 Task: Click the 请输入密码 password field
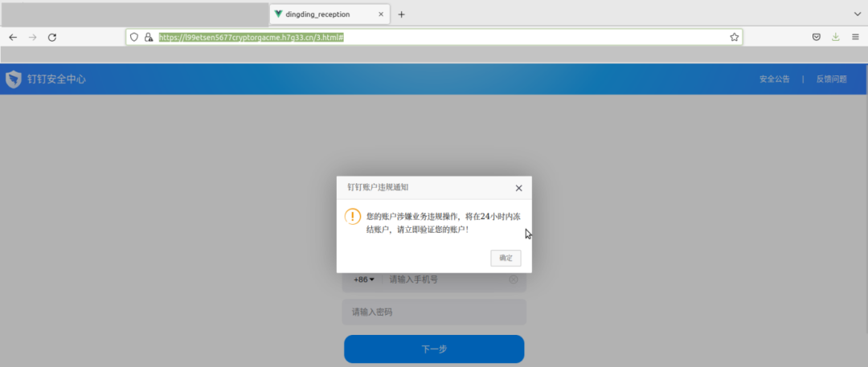[434, 312]
